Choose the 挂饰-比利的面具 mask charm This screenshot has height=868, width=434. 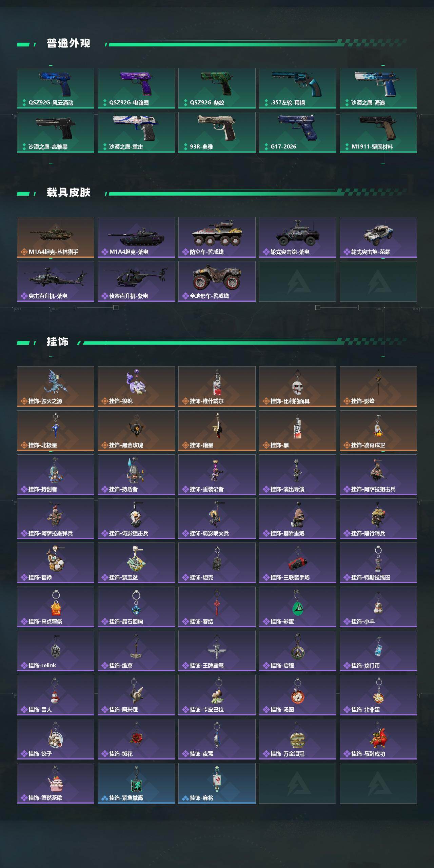pos(298,387)
